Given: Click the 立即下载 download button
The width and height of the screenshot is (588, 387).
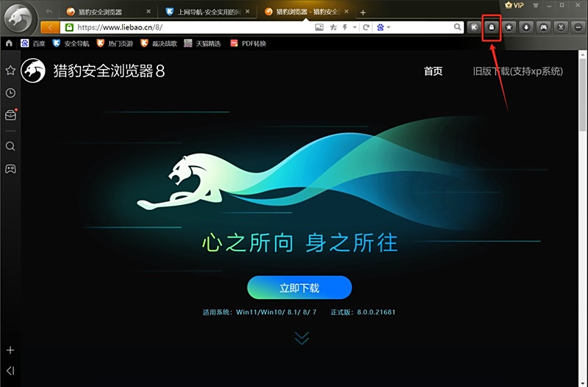Looking at the screenshot, I should pos(299,287).
